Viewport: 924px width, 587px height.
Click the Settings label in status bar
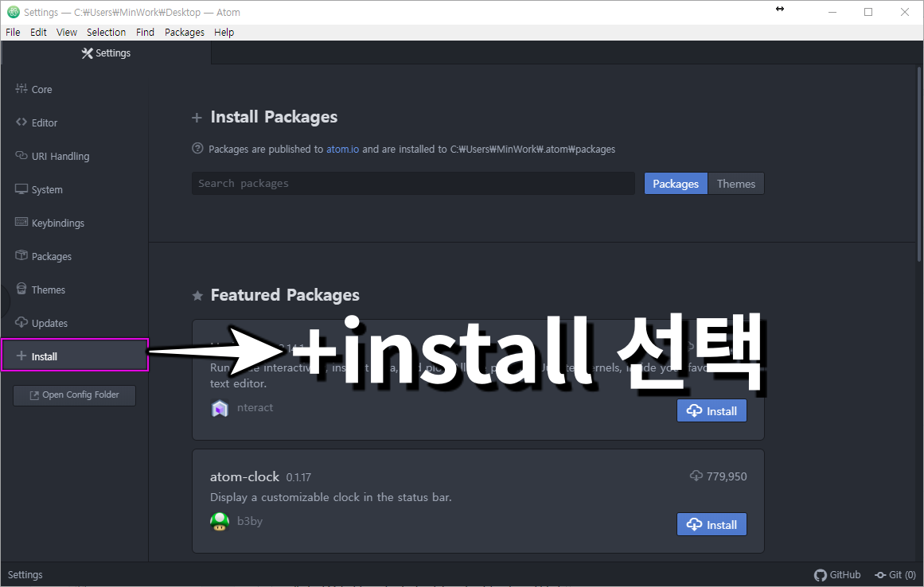(x=25, y=574)
